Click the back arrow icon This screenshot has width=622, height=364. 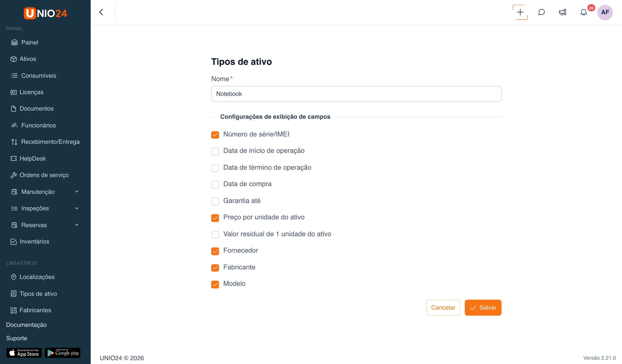101,12
